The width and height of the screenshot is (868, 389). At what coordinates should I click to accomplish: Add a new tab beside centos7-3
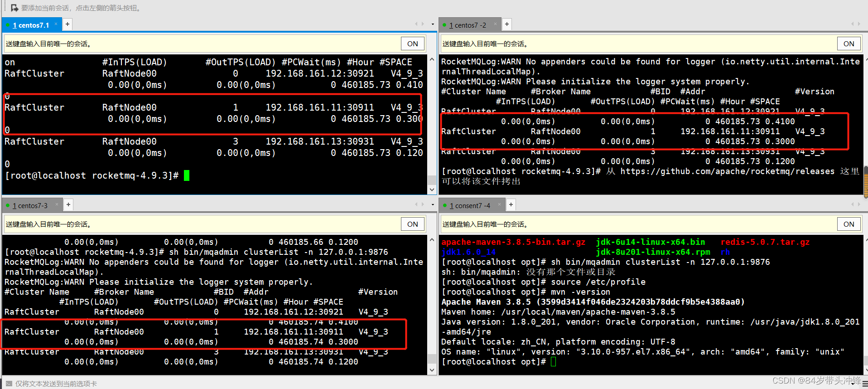click(68, 204)
